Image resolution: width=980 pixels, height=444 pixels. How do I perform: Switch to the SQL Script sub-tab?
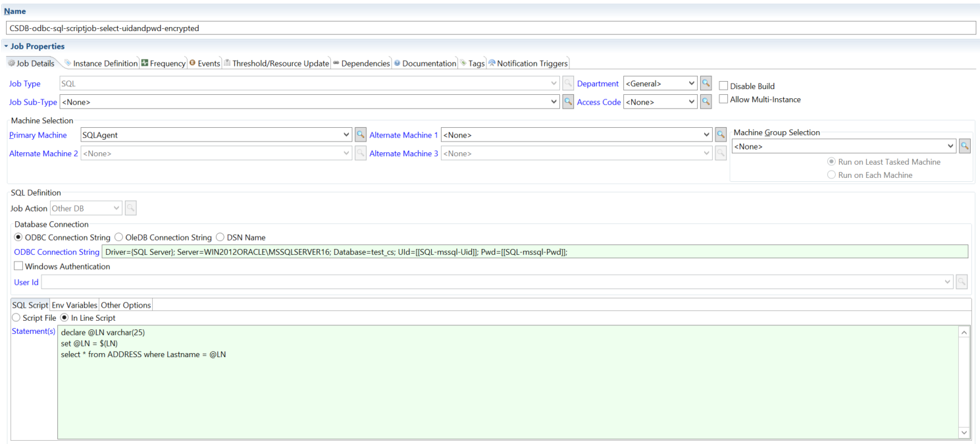[x=30, y=305]
